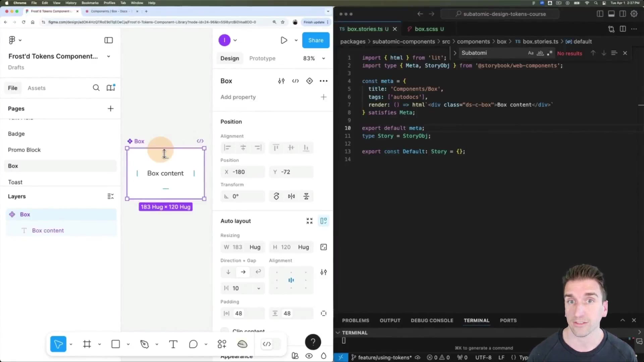Open component properties sliders icon
644x362 pixels.
(281, 81)
